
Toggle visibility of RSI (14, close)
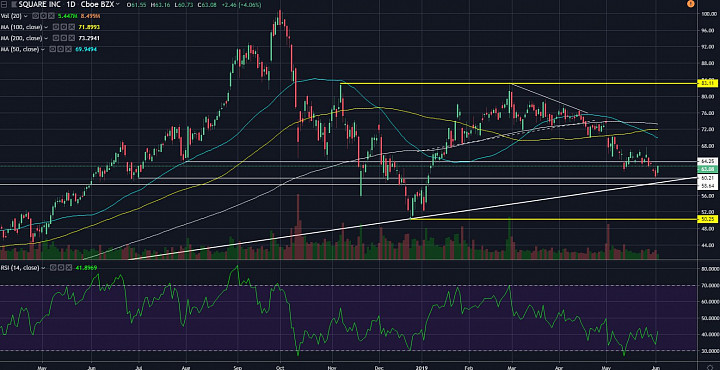click(53, 268)
